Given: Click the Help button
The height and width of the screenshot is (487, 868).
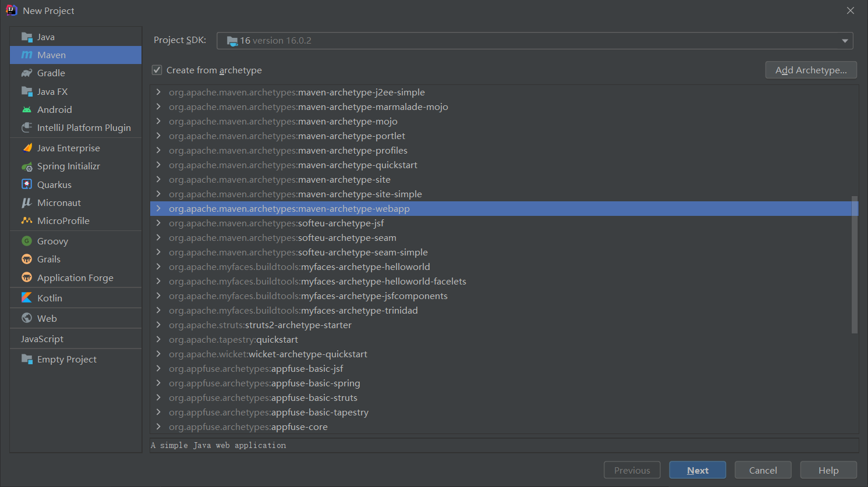Looking at the screenshot, I should coord(828,470).
